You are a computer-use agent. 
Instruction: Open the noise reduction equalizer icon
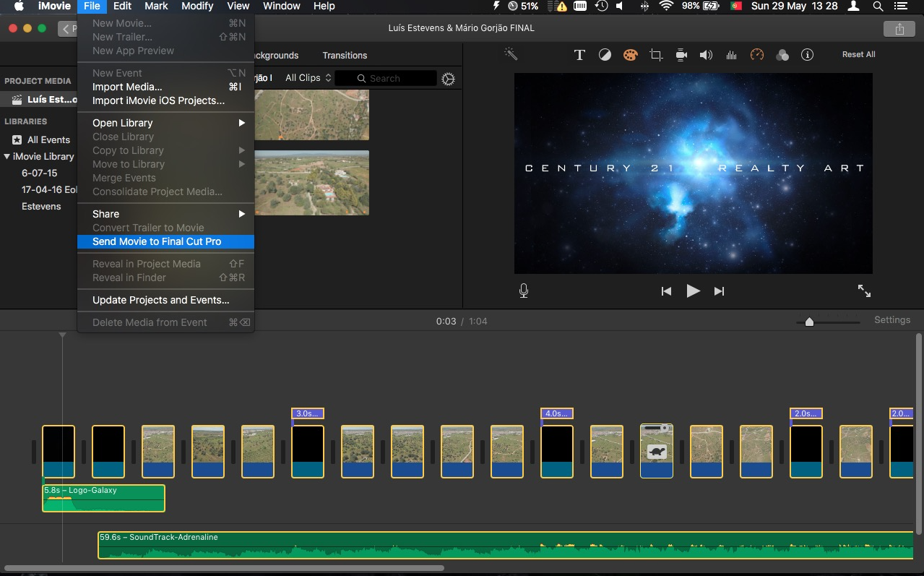pyautogui.click(x=731, y=55)
